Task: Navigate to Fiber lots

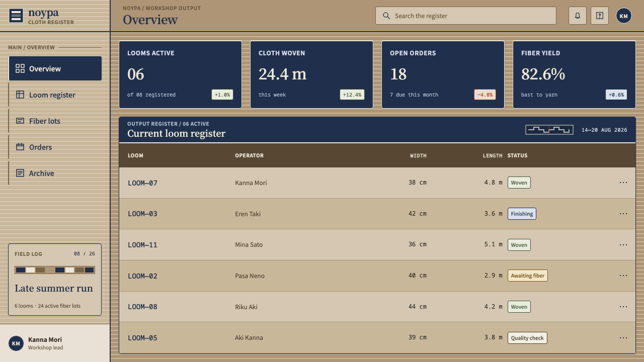Action: click(55, 121)
